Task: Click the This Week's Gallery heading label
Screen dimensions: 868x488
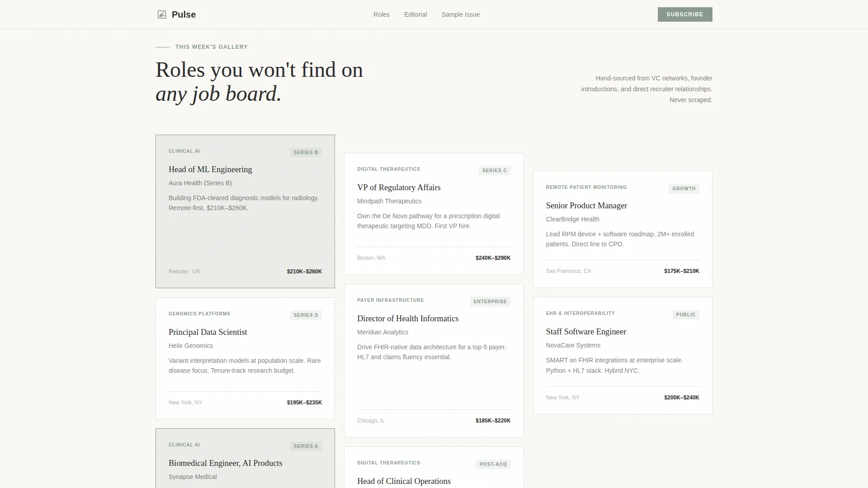Action: (212, 47)
